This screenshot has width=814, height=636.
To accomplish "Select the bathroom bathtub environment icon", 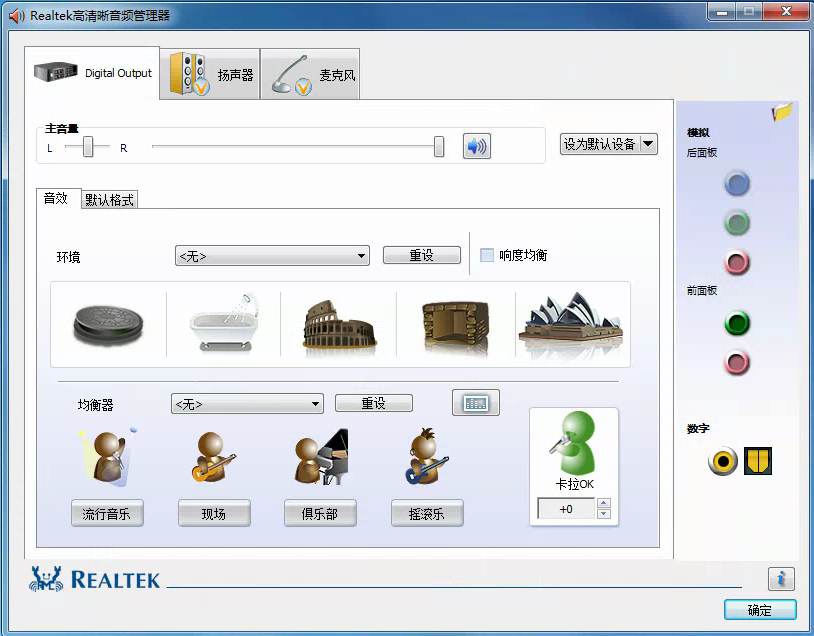I will click(223, 323).
